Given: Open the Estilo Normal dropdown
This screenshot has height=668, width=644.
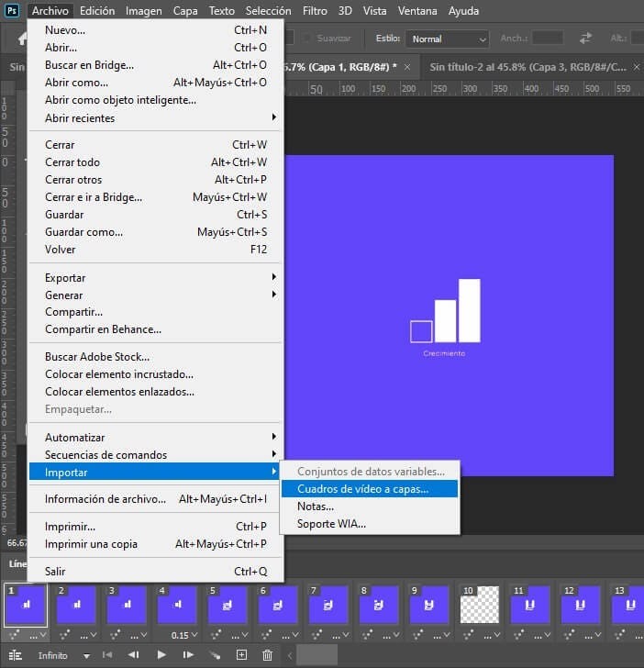Looking at the screenshot, I should coord(448,39).
